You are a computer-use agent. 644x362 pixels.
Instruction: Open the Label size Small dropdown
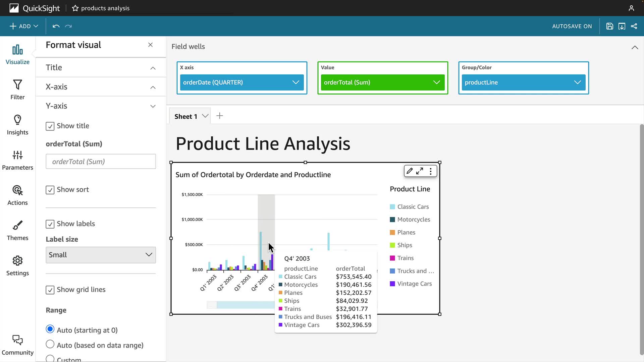click(x=101, y=255)
